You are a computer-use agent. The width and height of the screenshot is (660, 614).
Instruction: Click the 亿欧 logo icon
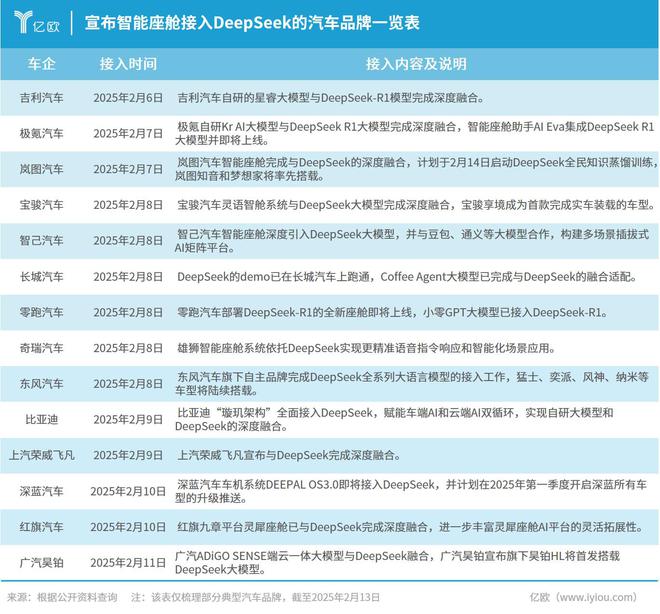click(x=37, y=22)
